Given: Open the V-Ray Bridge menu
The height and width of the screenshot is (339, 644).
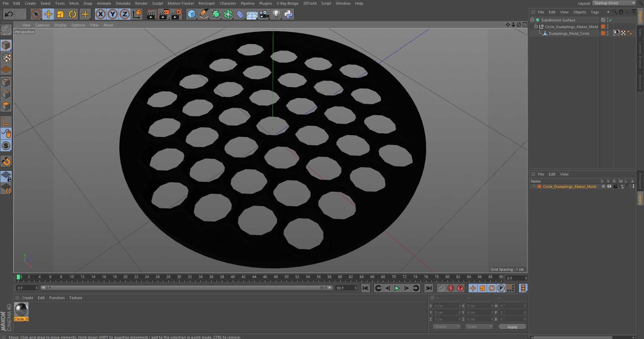Looking at the screenshot, I should pyautogui.click(x=287, y=3).
